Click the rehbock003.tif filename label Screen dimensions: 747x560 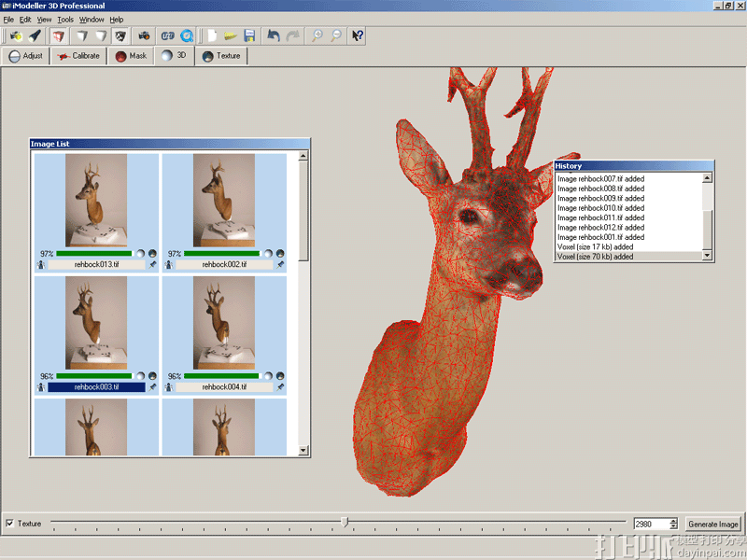pos(96,387)
